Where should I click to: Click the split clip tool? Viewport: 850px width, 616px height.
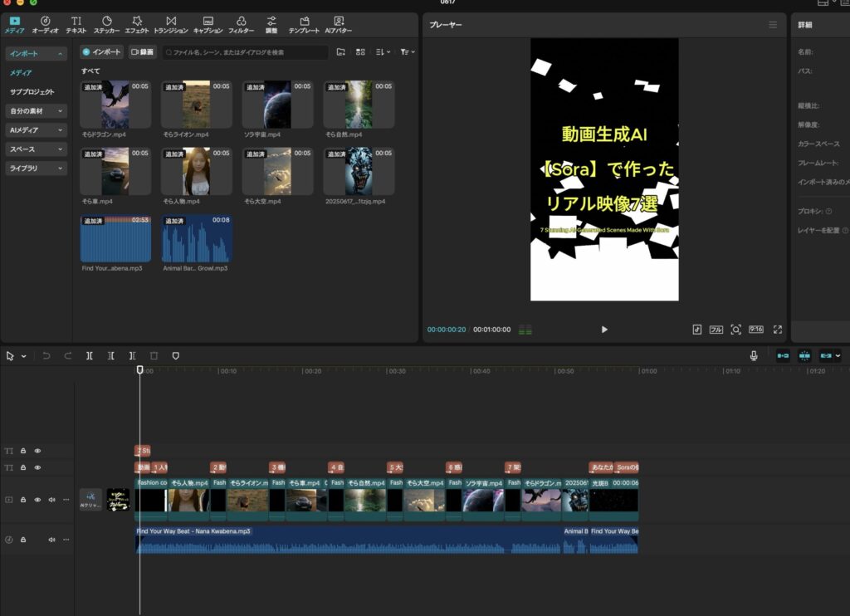pos(90,356)
